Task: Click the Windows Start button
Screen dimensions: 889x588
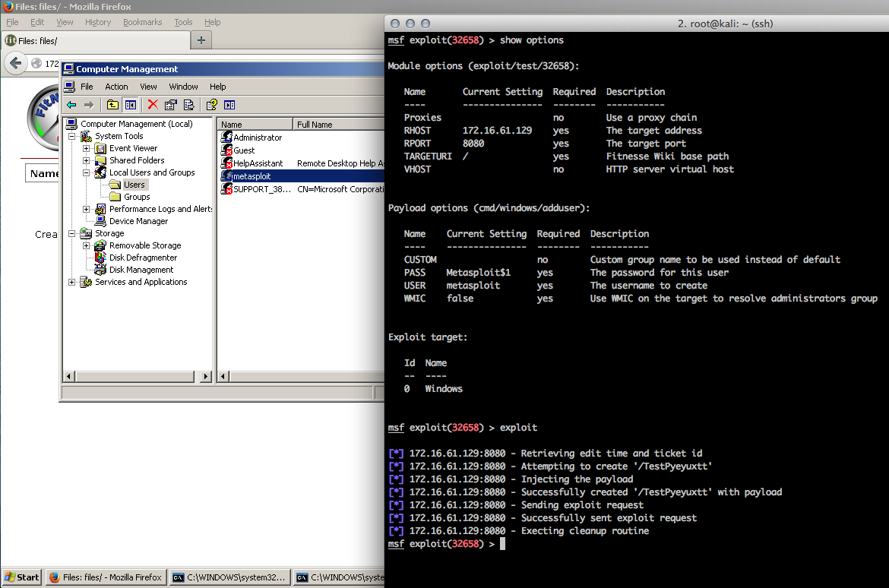Action: (22, 577)
